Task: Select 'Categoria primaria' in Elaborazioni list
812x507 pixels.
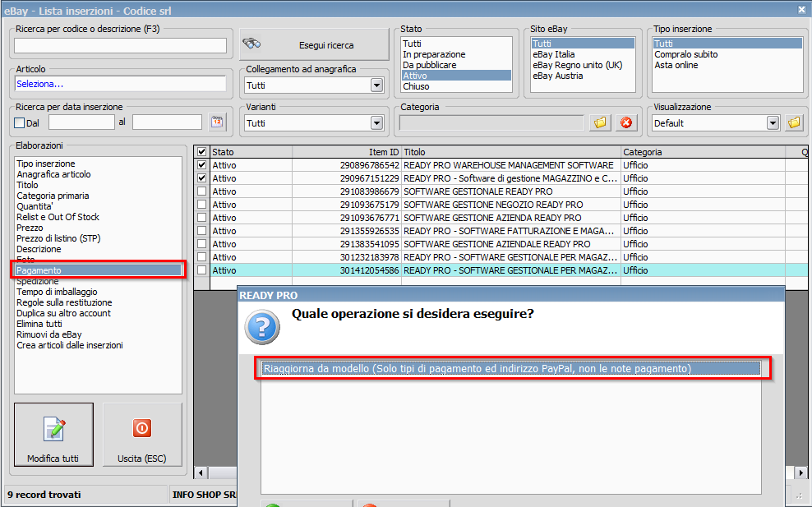Action: click(98, 196)
